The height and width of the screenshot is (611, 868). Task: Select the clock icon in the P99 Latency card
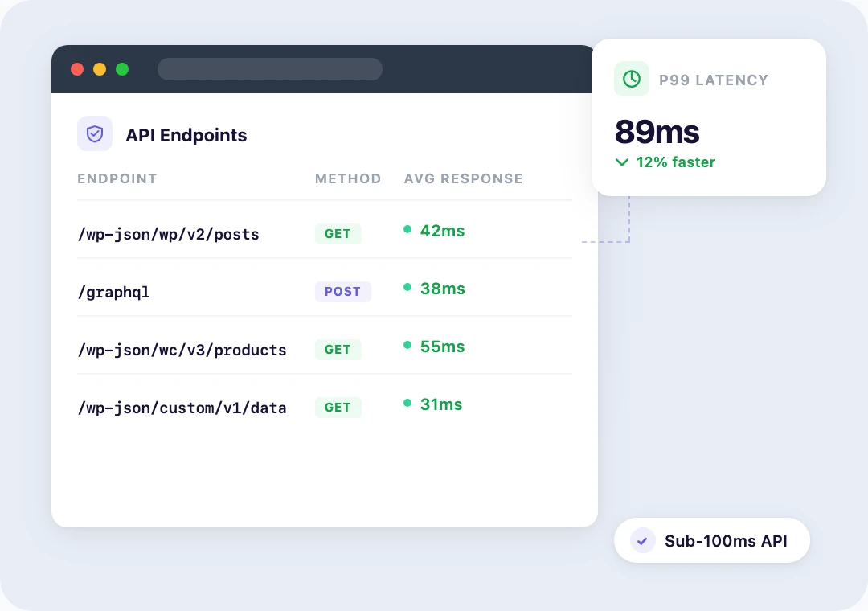tap(632, 79)
